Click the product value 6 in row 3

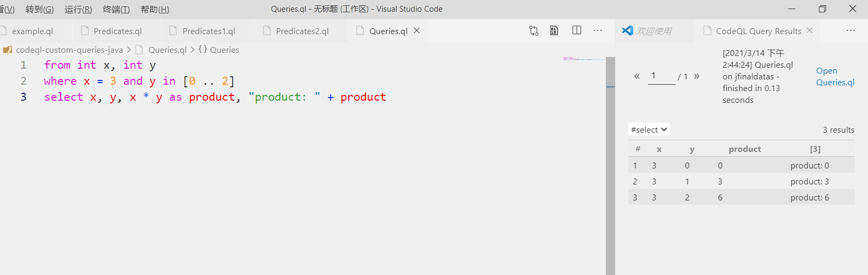tap(720, 197)
